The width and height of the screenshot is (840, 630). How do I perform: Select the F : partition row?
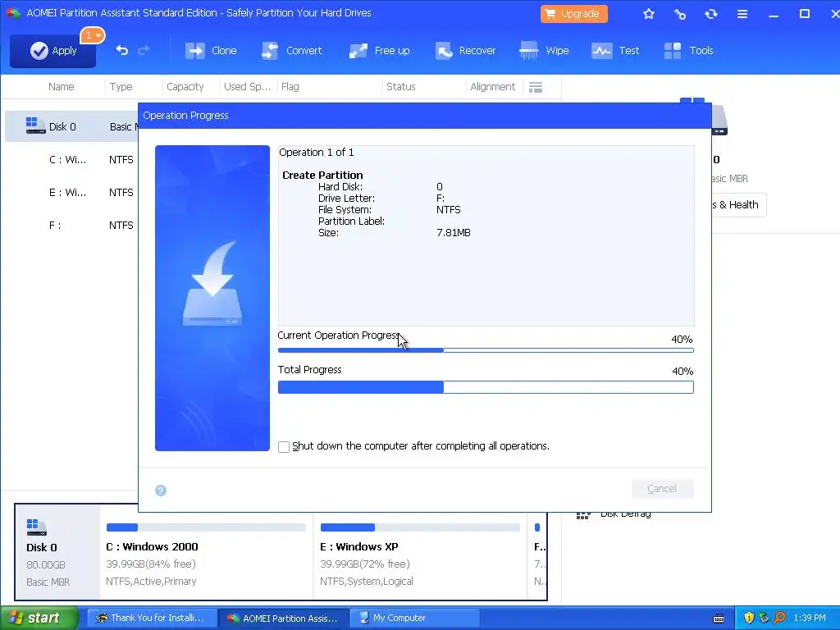click(71, 225)
